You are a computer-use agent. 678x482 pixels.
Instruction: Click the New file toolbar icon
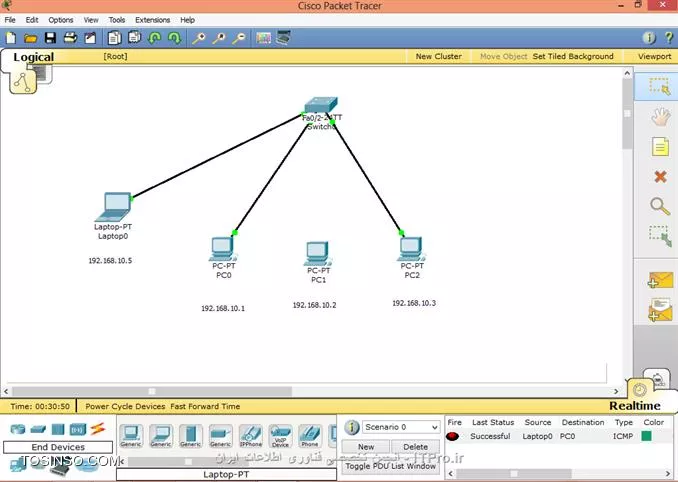(11, 38)
